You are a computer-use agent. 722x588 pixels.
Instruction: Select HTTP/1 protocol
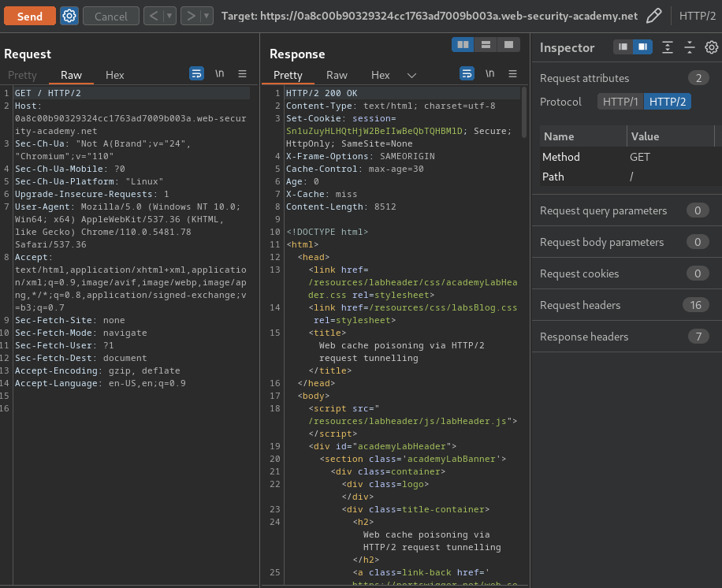(620, 102)
